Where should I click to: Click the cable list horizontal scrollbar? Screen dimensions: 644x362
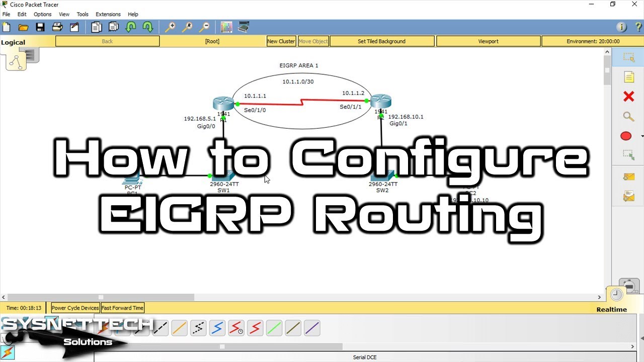point(222,346)
